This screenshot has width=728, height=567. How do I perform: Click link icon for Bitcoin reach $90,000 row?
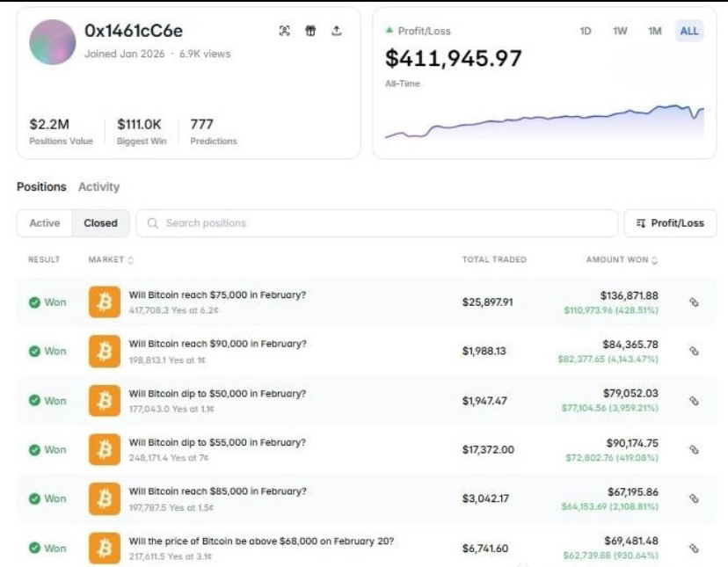(694, 351)
